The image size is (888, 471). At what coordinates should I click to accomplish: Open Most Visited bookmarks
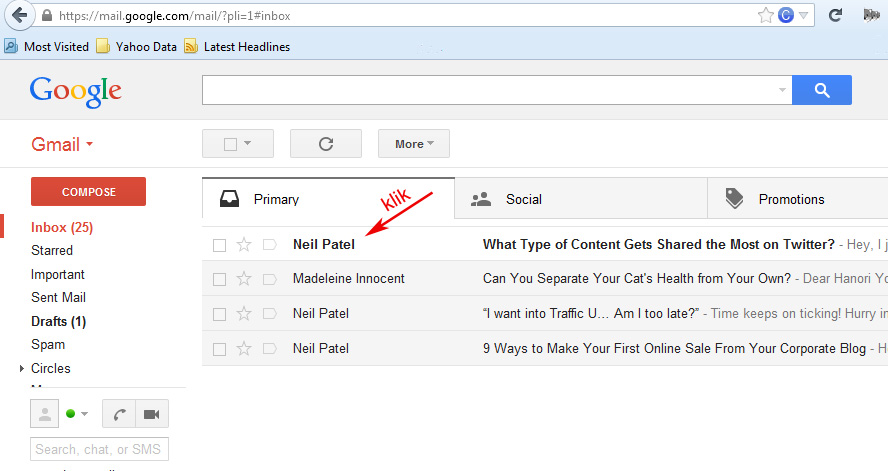46,46
